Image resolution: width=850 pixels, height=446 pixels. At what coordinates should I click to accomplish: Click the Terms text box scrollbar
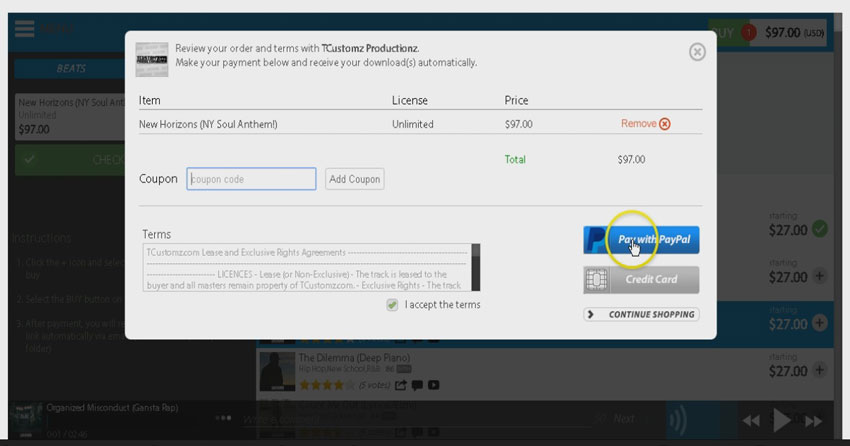coord(475,267)
